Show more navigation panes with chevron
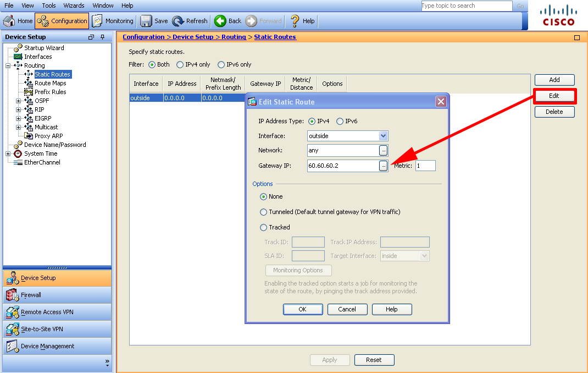This screenshot has height=373, width=588. pos(107,363)
